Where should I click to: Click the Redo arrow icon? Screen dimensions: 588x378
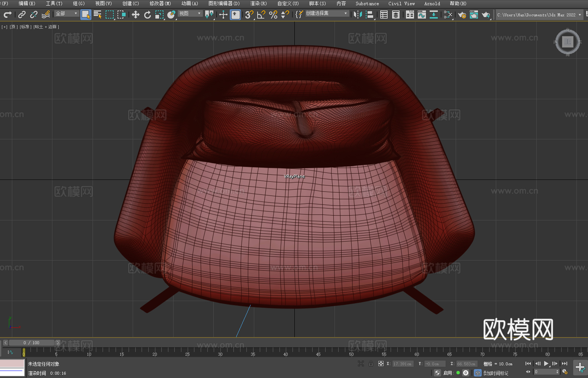click(x=7, y=14)
